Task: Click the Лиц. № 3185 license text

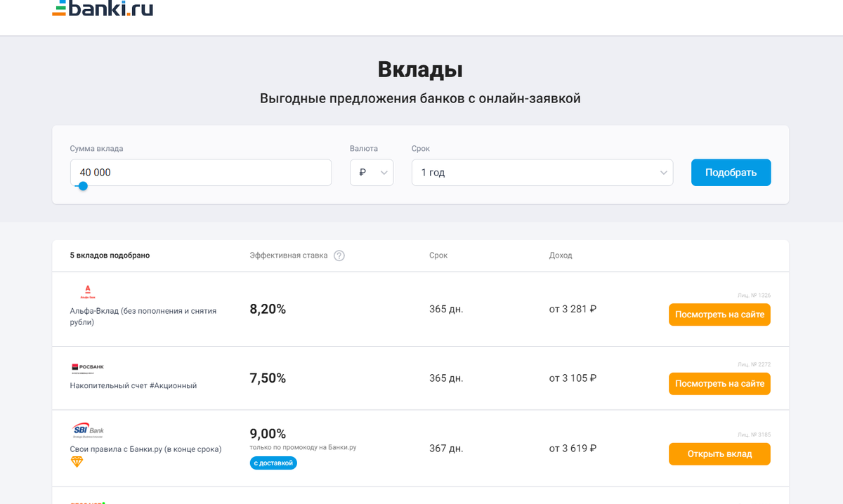Action: click(754, 435)
